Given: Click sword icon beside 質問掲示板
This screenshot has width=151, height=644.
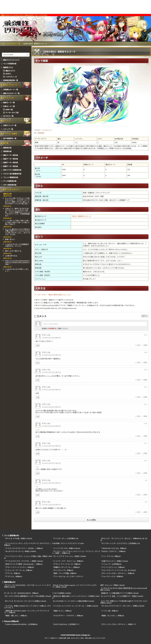Looking at the screenshot, I should coord(2,151).
